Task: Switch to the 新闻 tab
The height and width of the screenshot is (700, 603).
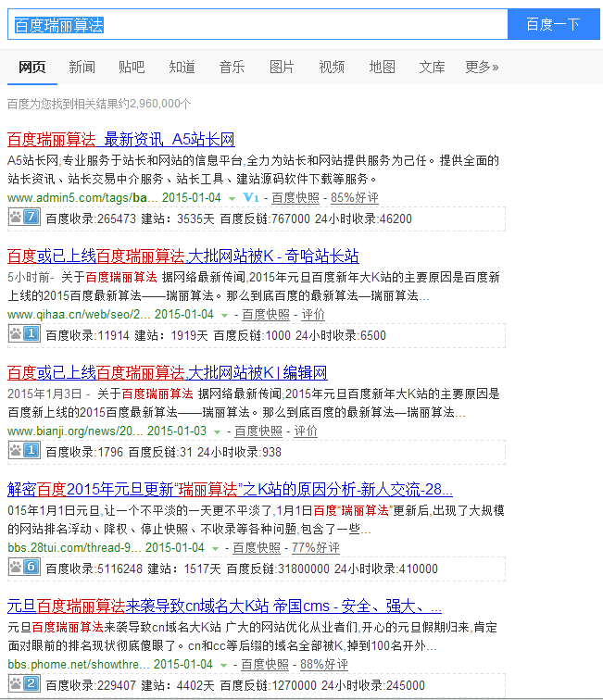Action: pos(82,67)
